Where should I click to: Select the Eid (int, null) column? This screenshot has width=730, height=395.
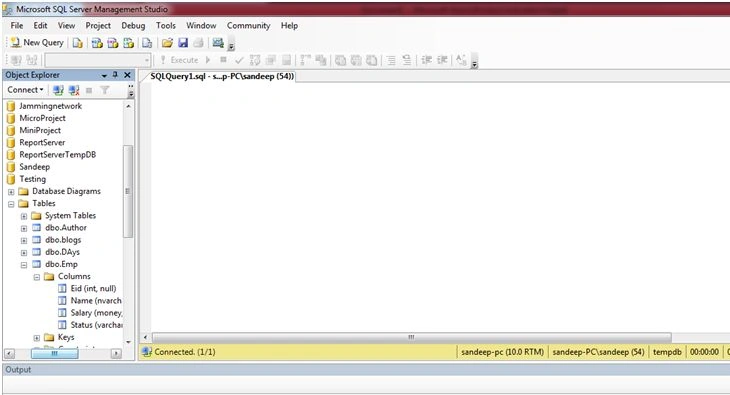coord(93,288)
